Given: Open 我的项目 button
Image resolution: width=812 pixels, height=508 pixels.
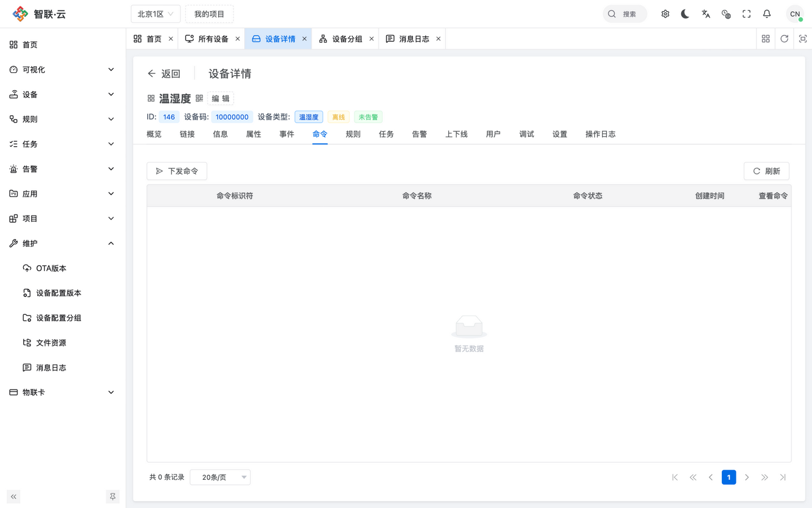Looking at the screenshot, I should tap(209, 14).
